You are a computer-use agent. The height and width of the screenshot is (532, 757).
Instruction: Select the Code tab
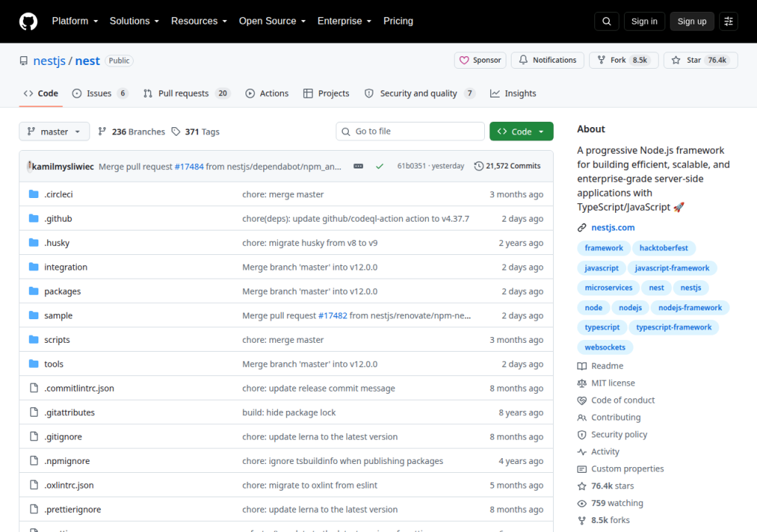tap(41, 94)
